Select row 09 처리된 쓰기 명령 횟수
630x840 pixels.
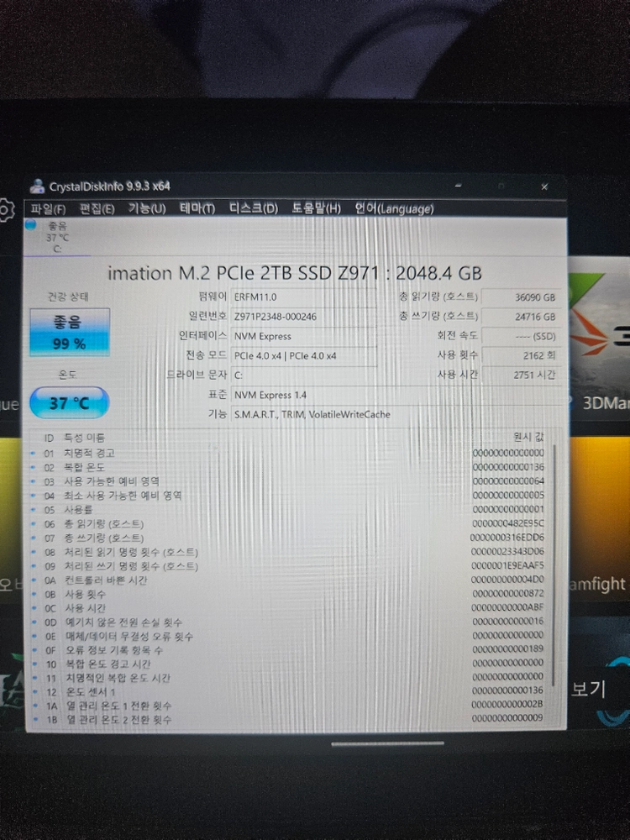pyautogui.click(x=288, y=566)
